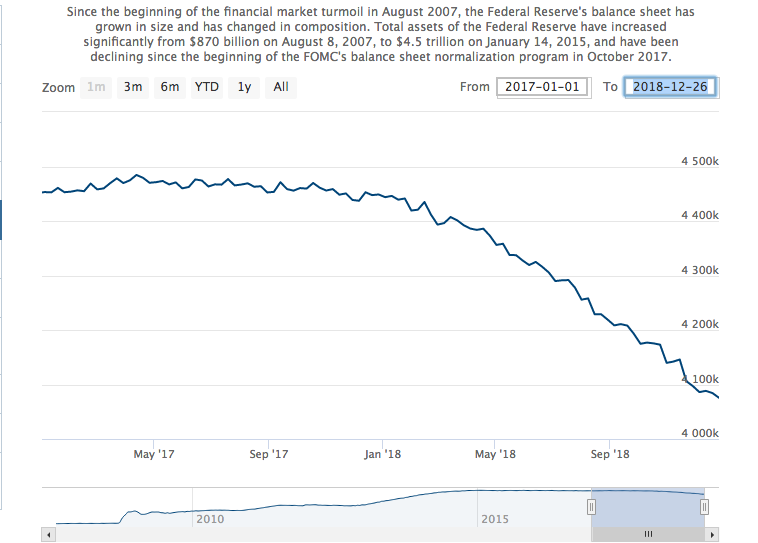Image resolution: width=758 pixels, height=543 pixels.
Task: Click the empty scrollbar track at left
Action: point(300,534)
